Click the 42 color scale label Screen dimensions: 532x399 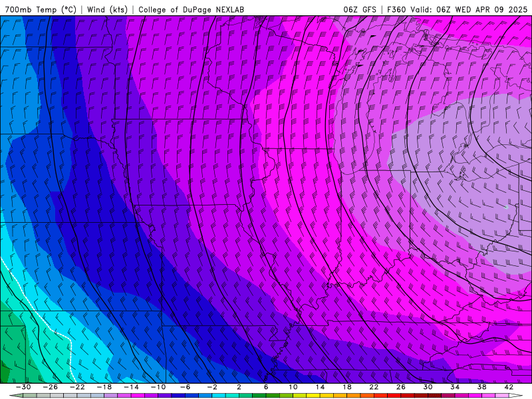point(509,387)
